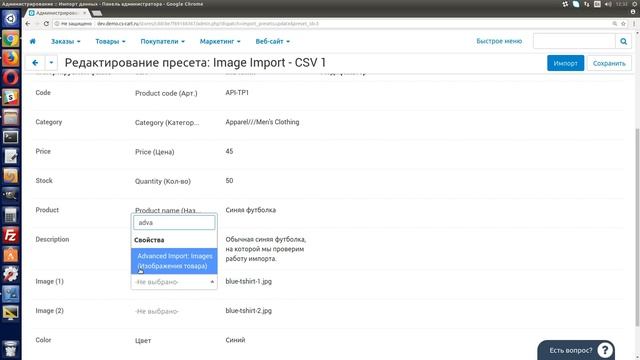Select the Администрирование browser tab
Screen dimensions: 640x360
57,13
